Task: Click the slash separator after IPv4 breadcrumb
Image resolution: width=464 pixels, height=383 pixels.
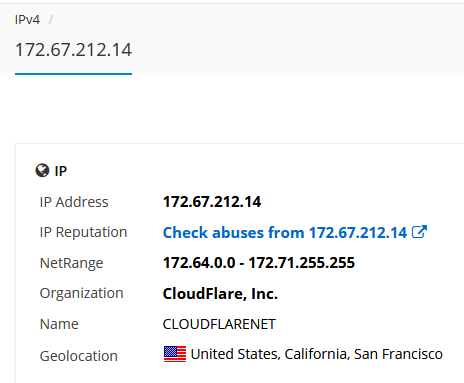Action: point(51,20)
